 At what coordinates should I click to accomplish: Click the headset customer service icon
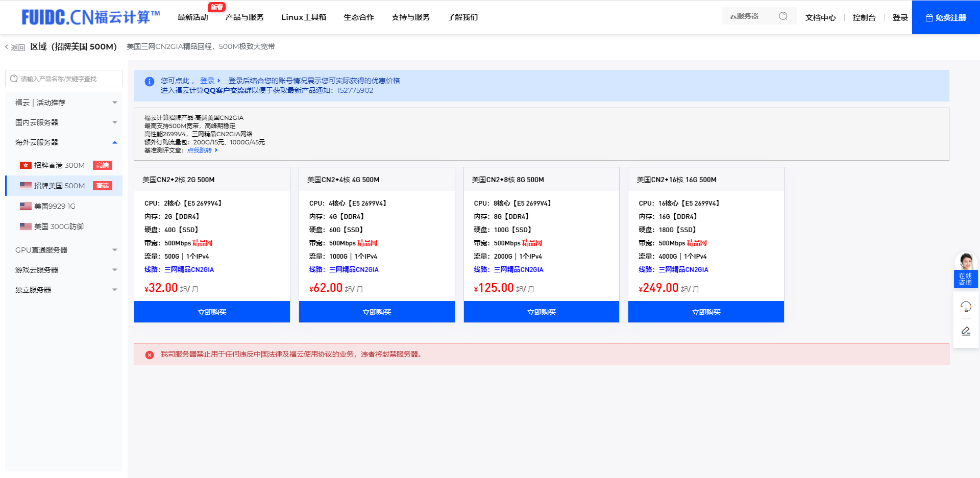click(x=966, y=307)
